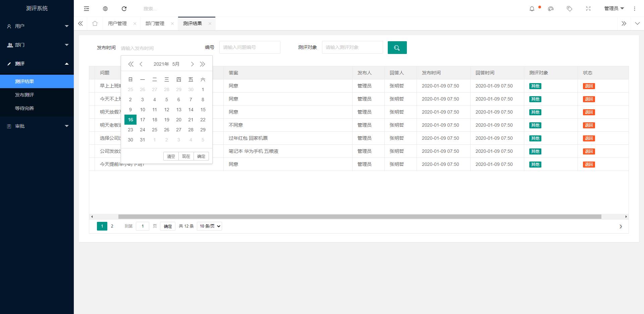Click the page number jump input
The height and width of the screenshot is (314, 644).
coord(143,226)
